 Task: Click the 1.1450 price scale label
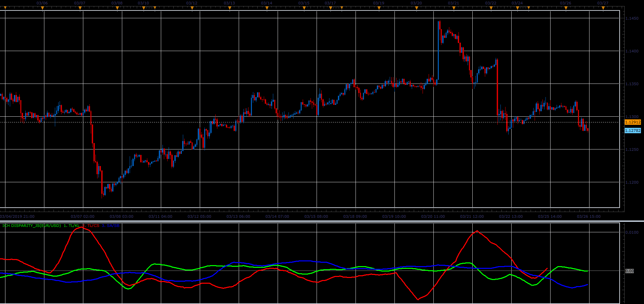pyautogui.click(x=632, y=18)
